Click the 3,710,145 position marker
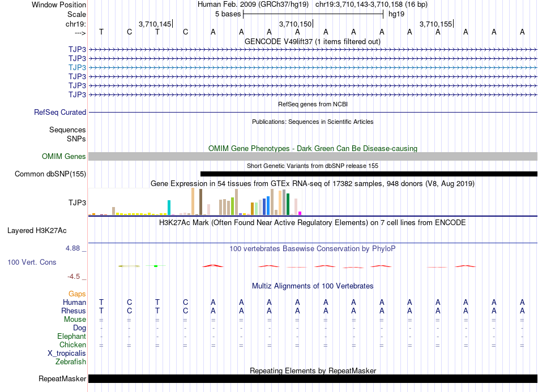538x392 pixels. click(155, 24)
